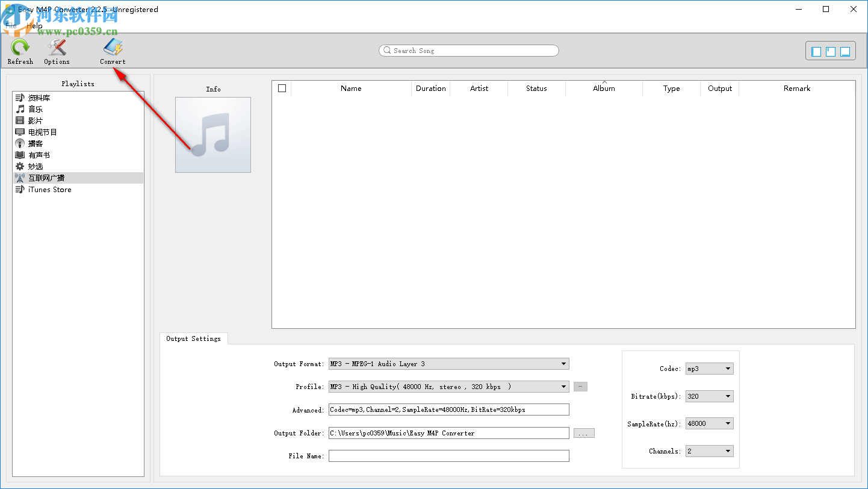Click inside the Search Song field
This screenshot has width=868, height=489.
(470, 51)
